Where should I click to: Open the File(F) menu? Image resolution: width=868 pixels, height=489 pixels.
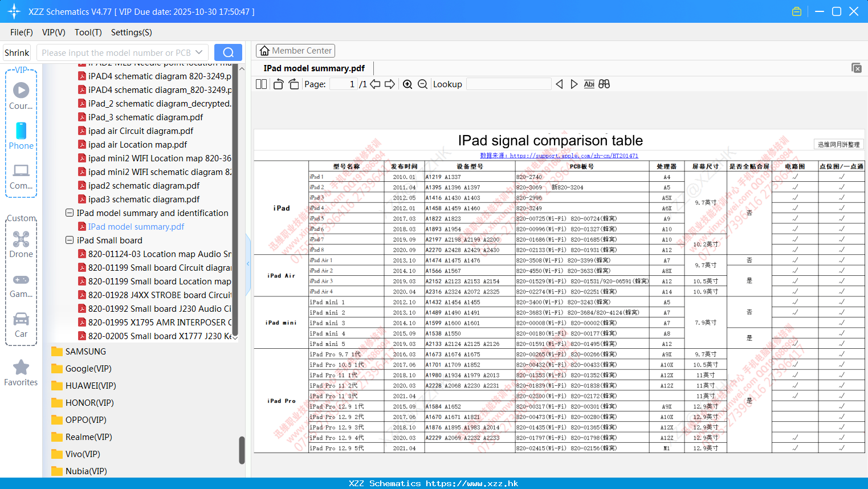(22, 32)
